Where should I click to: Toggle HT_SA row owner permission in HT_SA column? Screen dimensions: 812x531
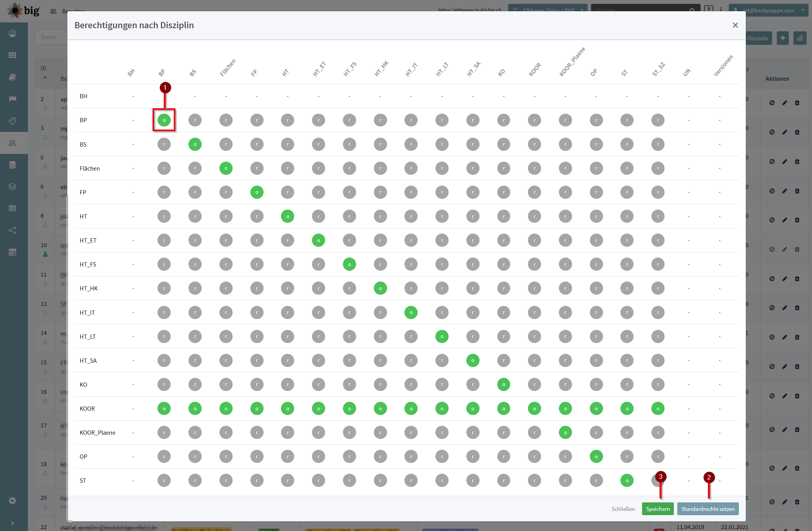pos(473,360)
